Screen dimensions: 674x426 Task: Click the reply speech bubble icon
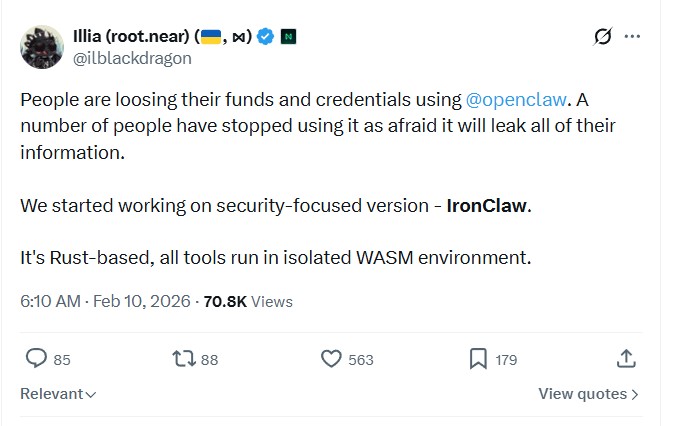point(36,358)
